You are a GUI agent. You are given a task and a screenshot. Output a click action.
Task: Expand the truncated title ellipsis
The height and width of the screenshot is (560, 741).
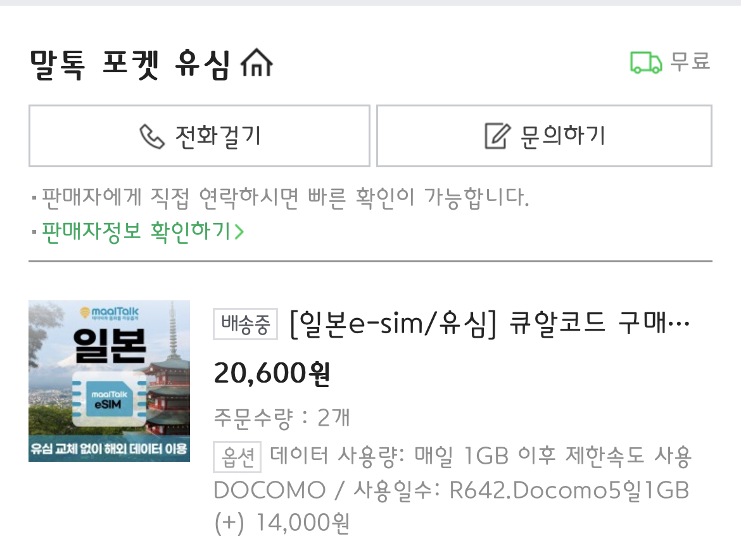coord(680,325)
